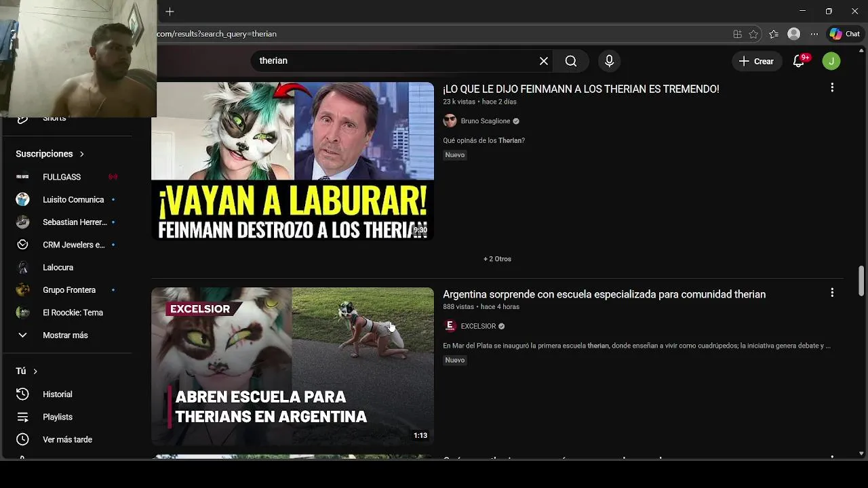Click the Ver más tarde clock icon

pyautogui.click(x=22, y=440)
